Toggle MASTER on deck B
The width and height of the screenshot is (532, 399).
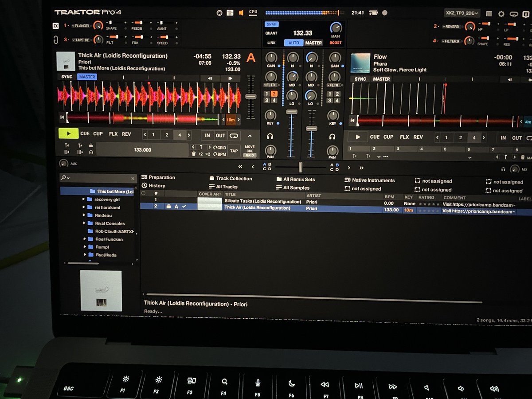381,79
